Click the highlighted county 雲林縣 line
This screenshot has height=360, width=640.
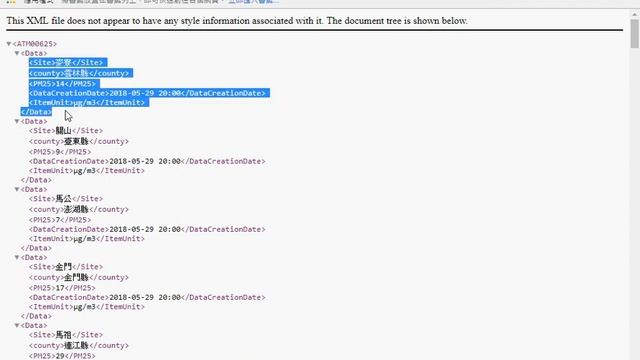(80, 73)
